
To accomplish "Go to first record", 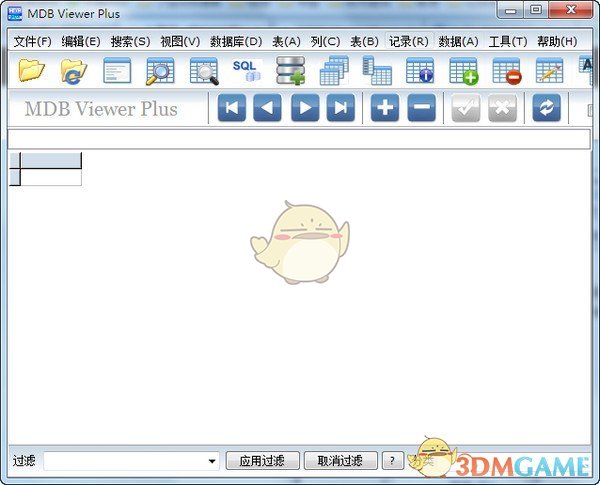I will point(232,108).
